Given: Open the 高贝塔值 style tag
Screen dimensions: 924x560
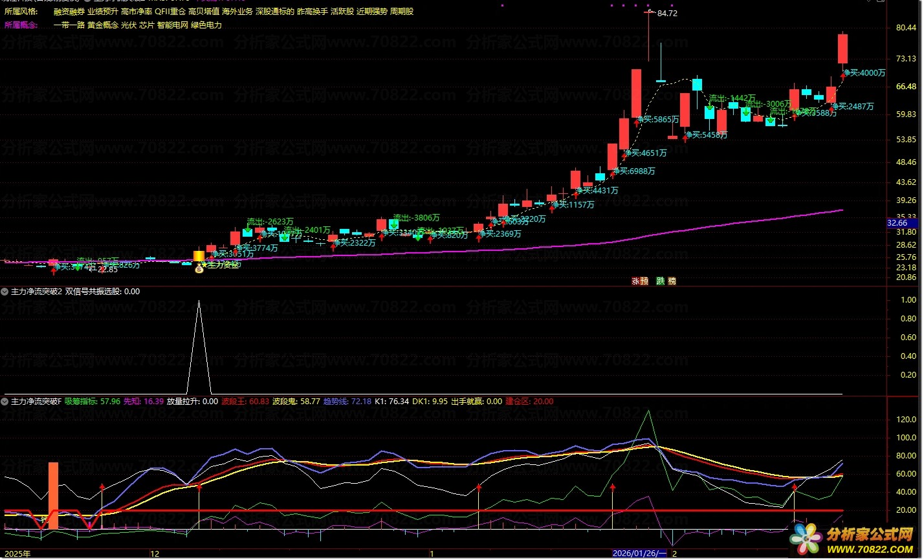Looking at the screenshot, I should (x=204, y=12).
